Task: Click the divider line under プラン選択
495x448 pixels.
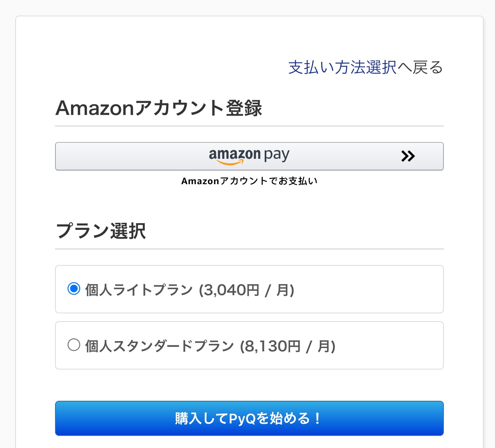Action: tap(249, 249)
